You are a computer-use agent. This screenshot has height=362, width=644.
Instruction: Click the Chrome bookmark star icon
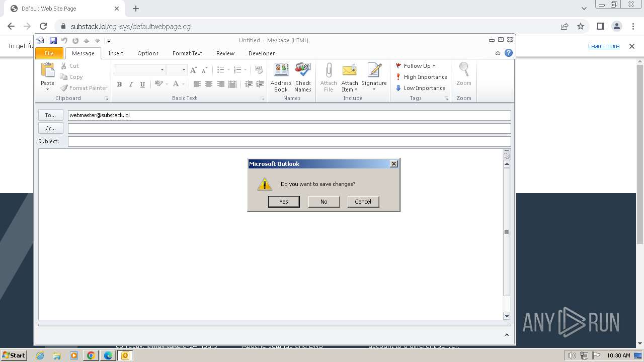581,26
